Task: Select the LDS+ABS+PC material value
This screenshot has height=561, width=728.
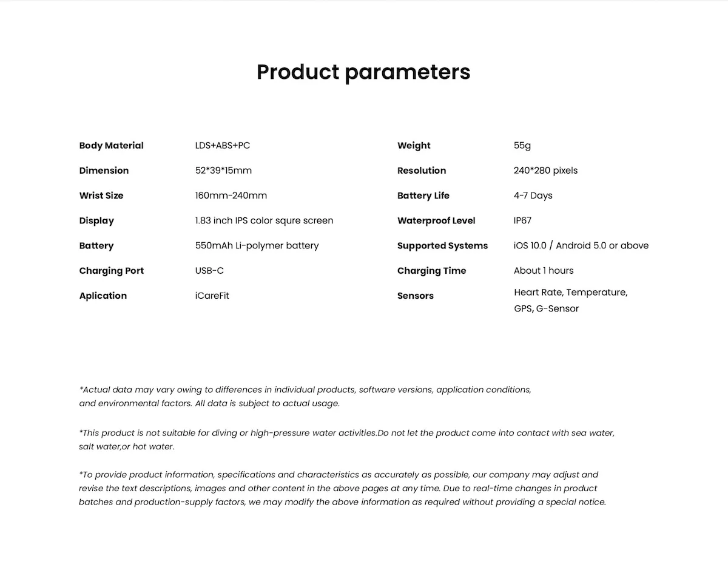Action: [x=222, y=146]
